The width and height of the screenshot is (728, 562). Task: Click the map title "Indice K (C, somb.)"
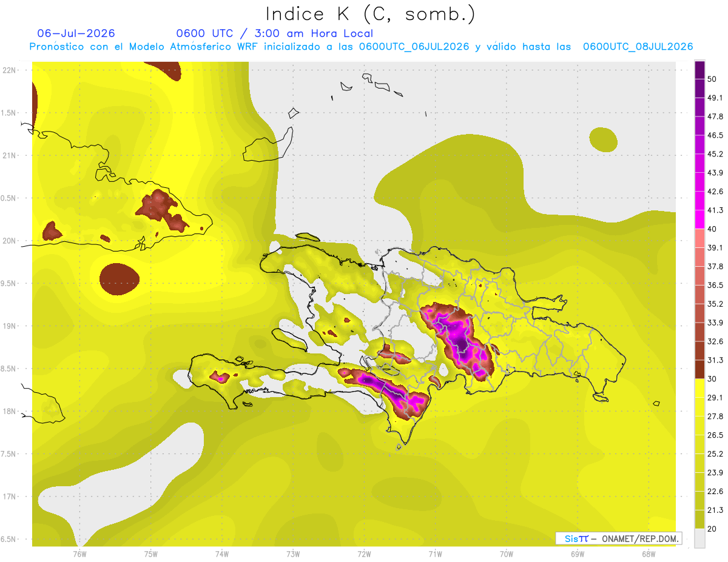369,14
